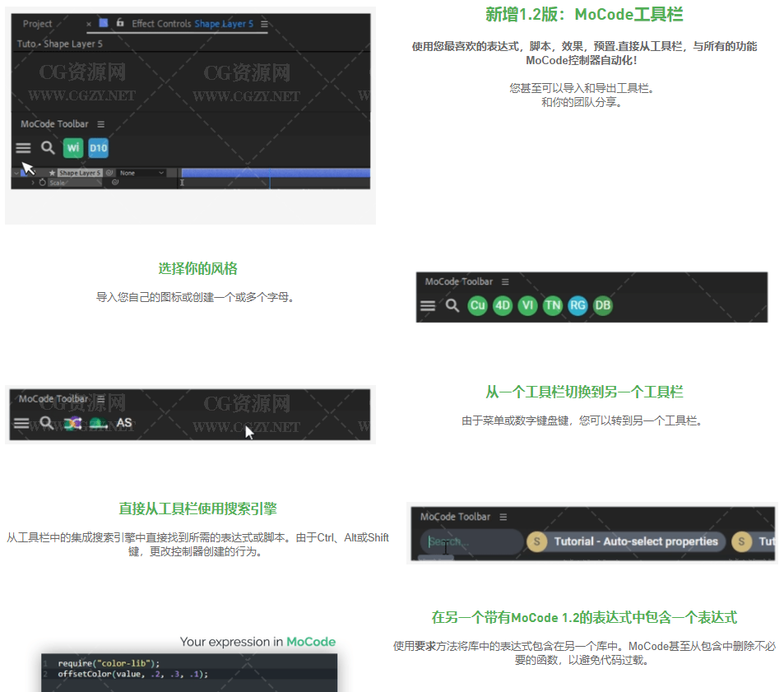
Task: Toggle lock icon beside Effect Controls
Action: 120,23
